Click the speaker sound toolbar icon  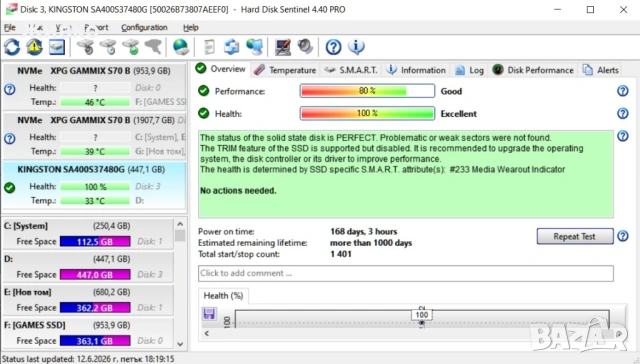click(x=305, y=47)
